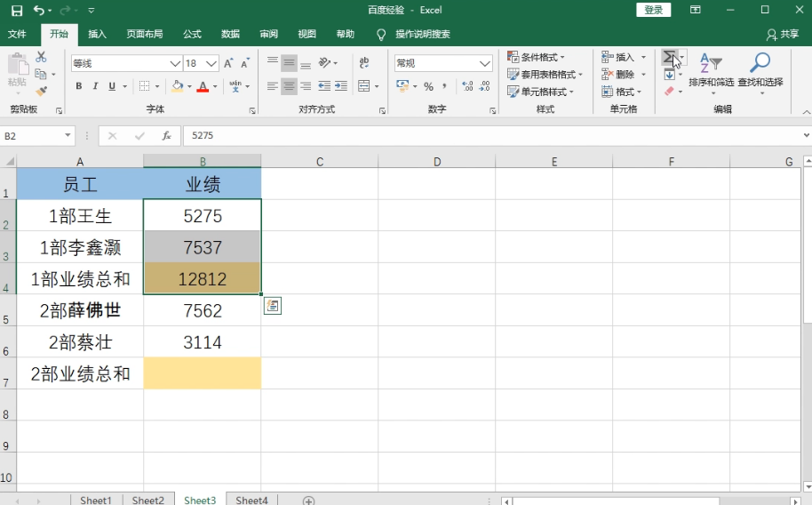The image size is (812, 505).
Task: Click the Increase Decimal icon
Action: click(467, 86)
